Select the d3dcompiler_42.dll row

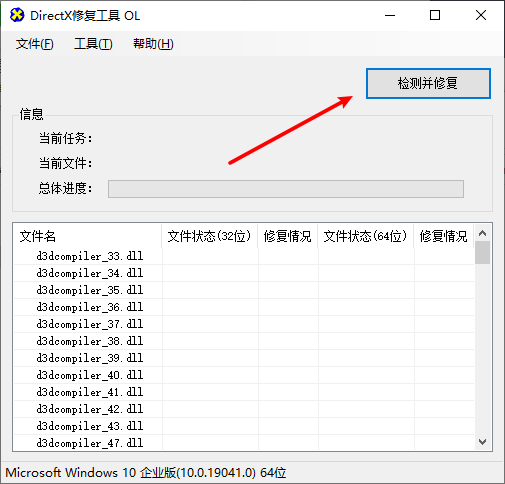[244, 409]
